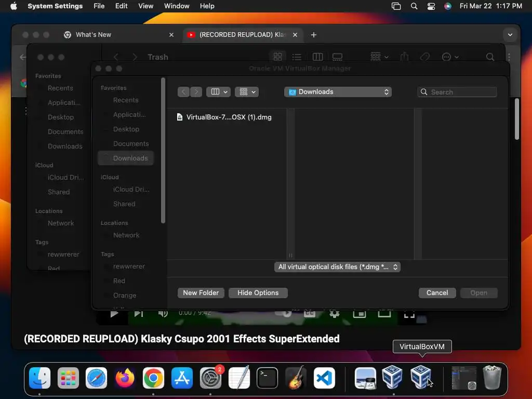Open Spotlight search in menu bar
This screenshot has width=532, height=399.
tap(414, 6)
